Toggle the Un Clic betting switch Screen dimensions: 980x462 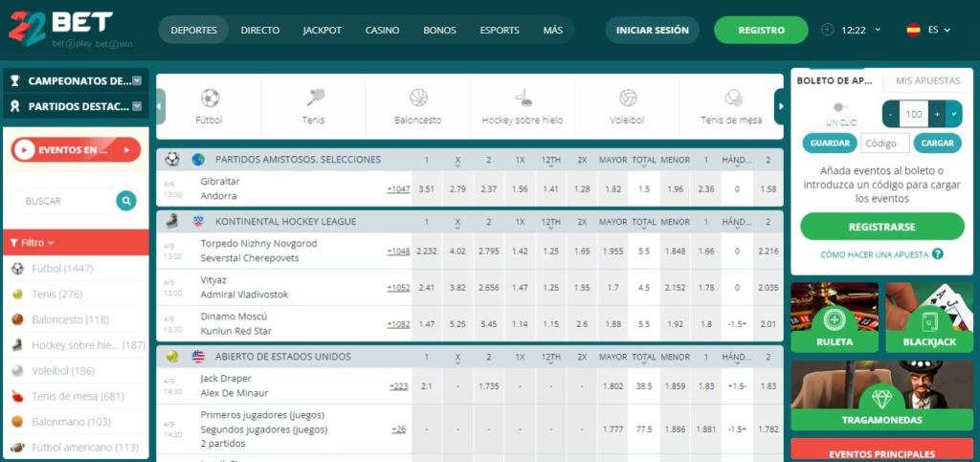[x=839, y=107]
